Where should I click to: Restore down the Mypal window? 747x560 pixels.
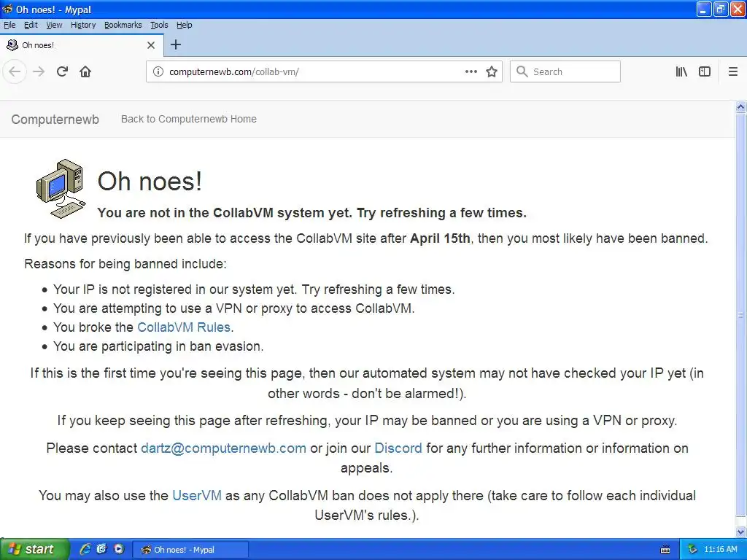point(720,9)
